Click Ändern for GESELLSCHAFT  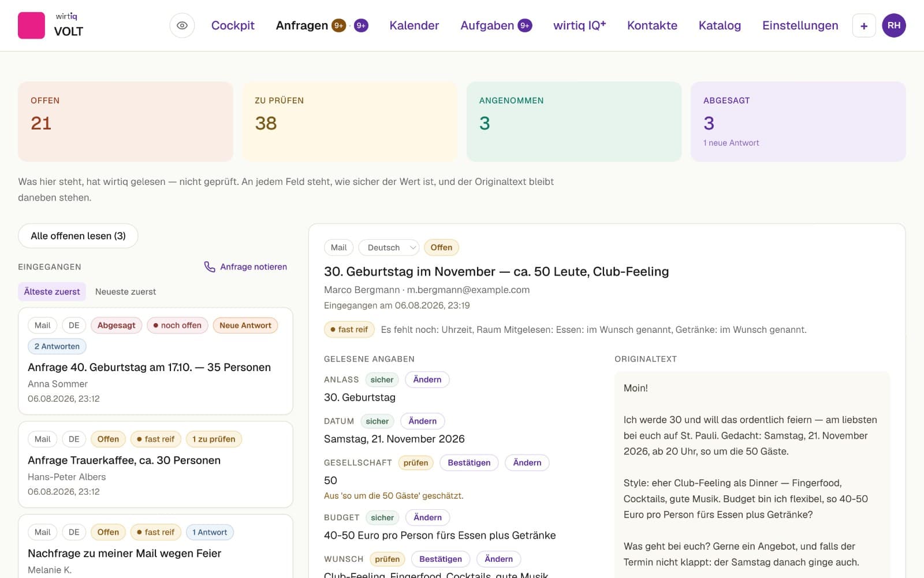[527, 463]
